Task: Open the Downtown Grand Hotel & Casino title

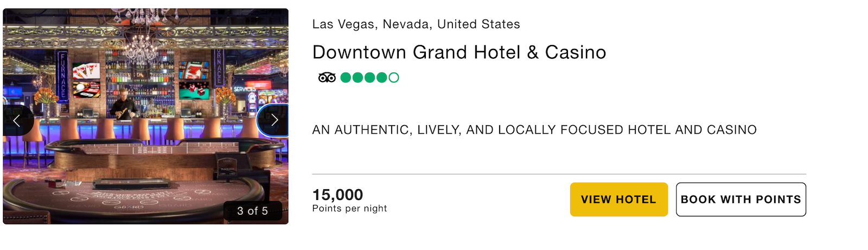Action: (459, 52)
